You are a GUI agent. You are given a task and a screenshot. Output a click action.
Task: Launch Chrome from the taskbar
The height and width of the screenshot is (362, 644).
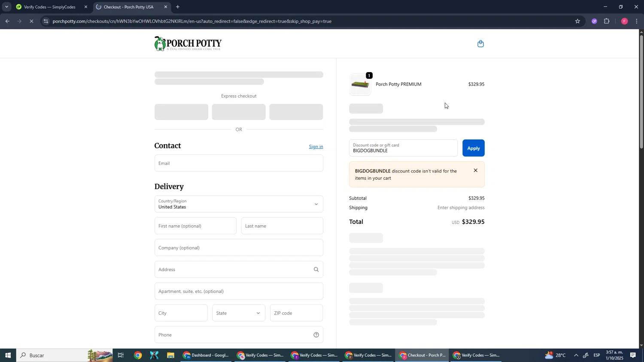coord(138,356)
